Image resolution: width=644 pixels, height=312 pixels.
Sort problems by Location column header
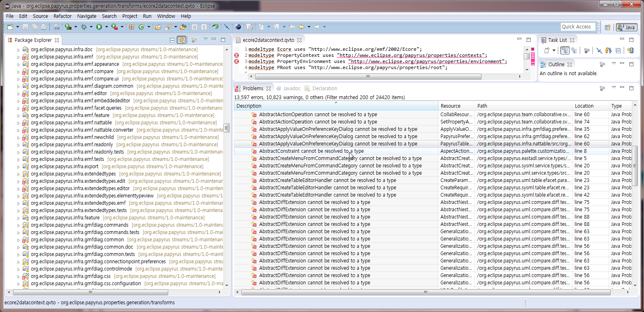[590, 106]
